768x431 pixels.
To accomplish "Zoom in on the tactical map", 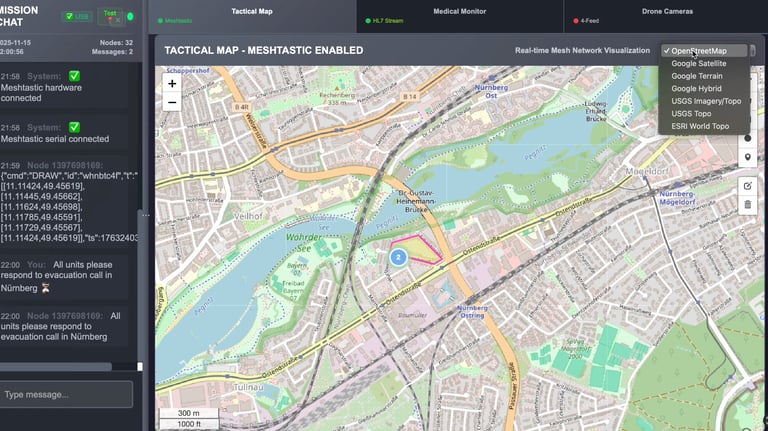I will [172, 84].
